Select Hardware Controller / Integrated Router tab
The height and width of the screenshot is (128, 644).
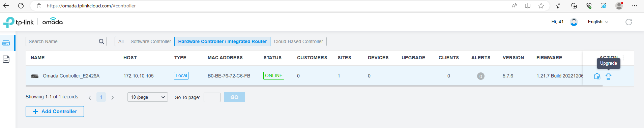223,41
